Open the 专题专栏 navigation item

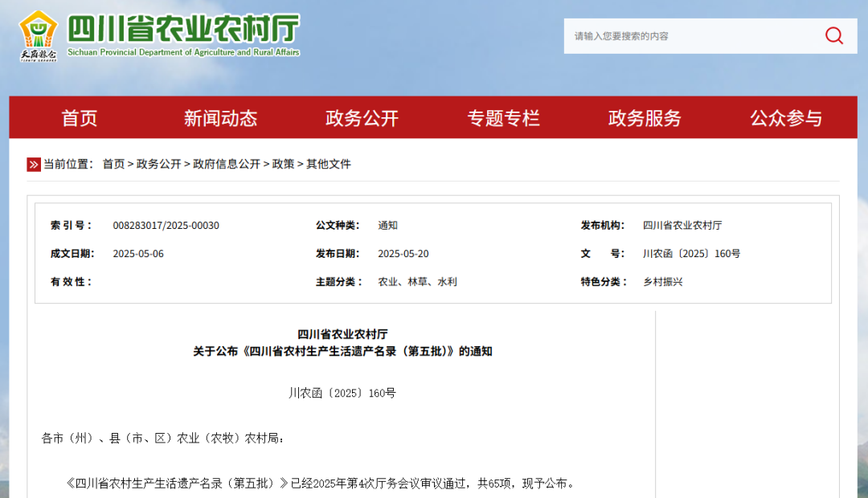[x=503, y=118]
